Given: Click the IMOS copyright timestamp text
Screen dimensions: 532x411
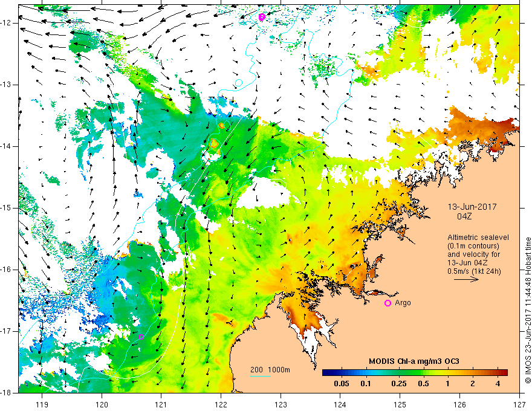Looking at the screenshot, I should [x=528, y=311].
